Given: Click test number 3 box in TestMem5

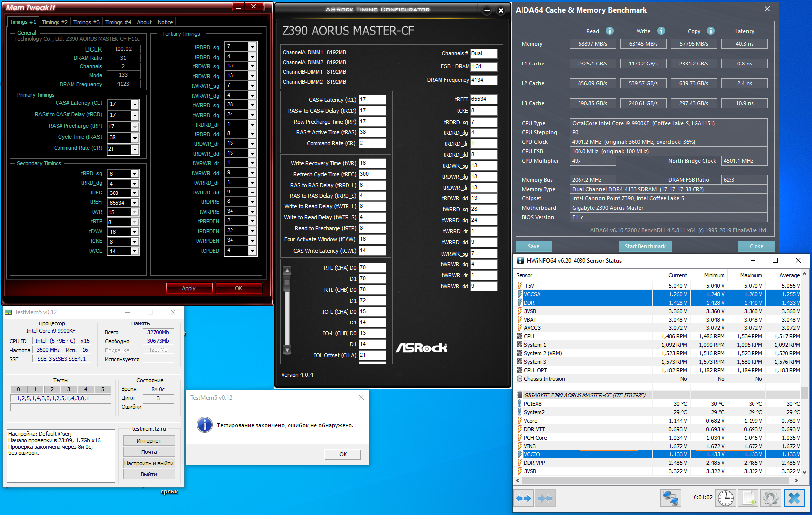Looking at the screenshot, I should (69, 389).
